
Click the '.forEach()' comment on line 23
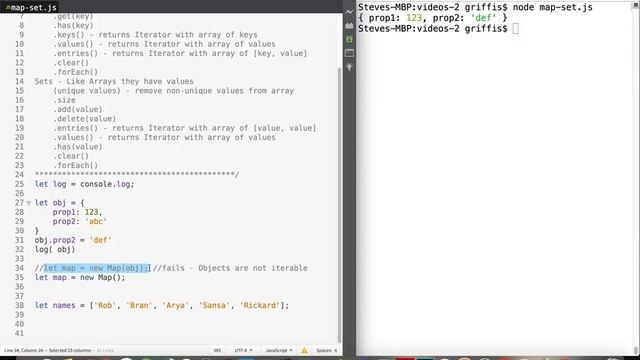click(x=75, y=165)
